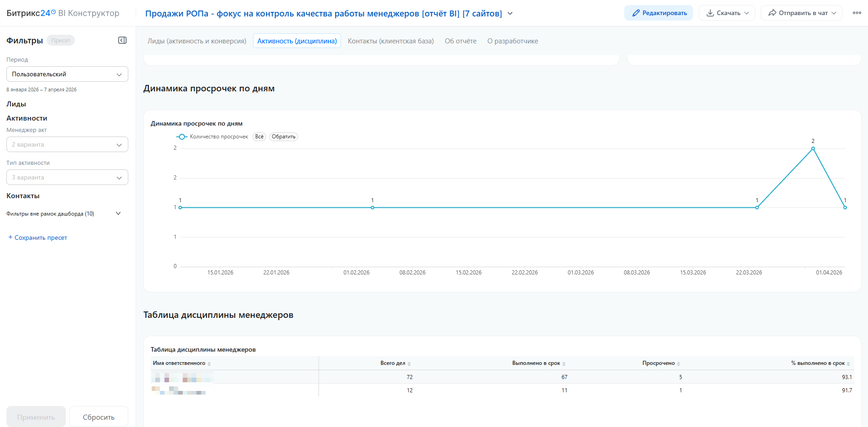Open Контакты (клиентская база) tab

point(390,41)
